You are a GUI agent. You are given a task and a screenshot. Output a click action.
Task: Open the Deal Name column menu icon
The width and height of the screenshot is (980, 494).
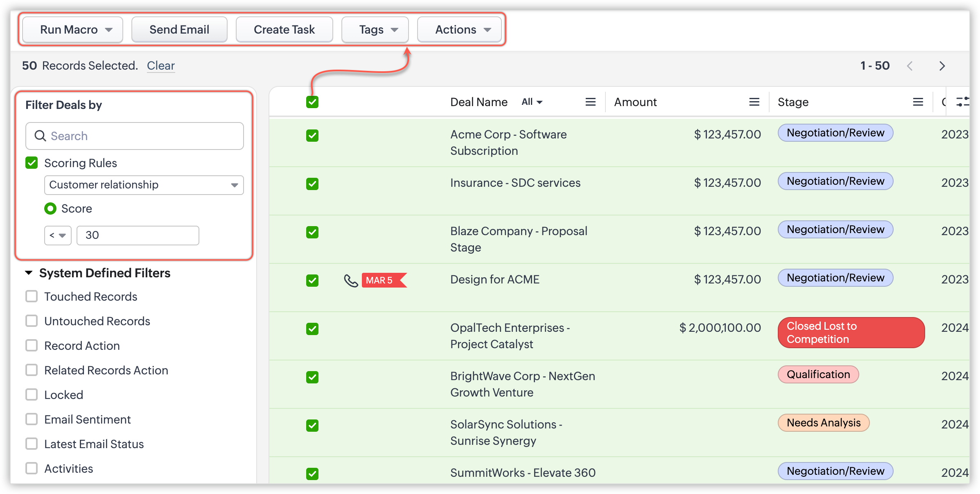pos(590,102)
